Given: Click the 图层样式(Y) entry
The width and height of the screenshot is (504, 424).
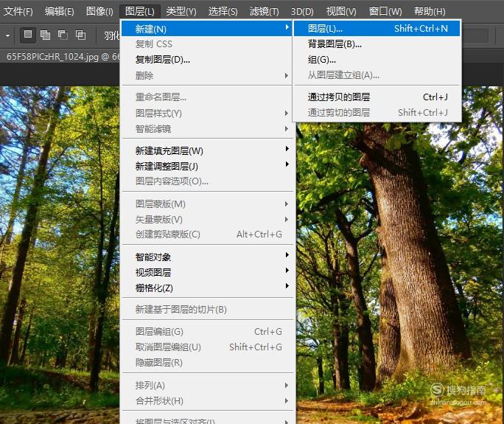Looking at the screenshot, I should (x=207, y=114).
